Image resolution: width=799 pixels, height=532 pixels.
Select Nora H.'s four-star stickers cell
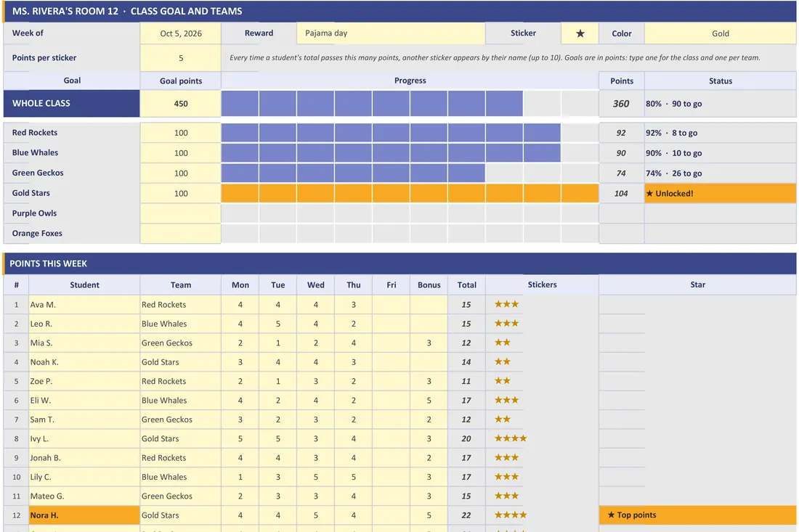[542, 515]
